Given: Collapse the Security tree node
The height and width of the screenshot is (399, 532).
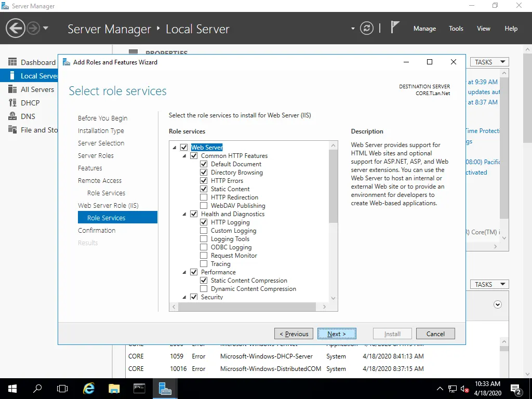Looking at the screenshot, I should click(x=184, y=297).
